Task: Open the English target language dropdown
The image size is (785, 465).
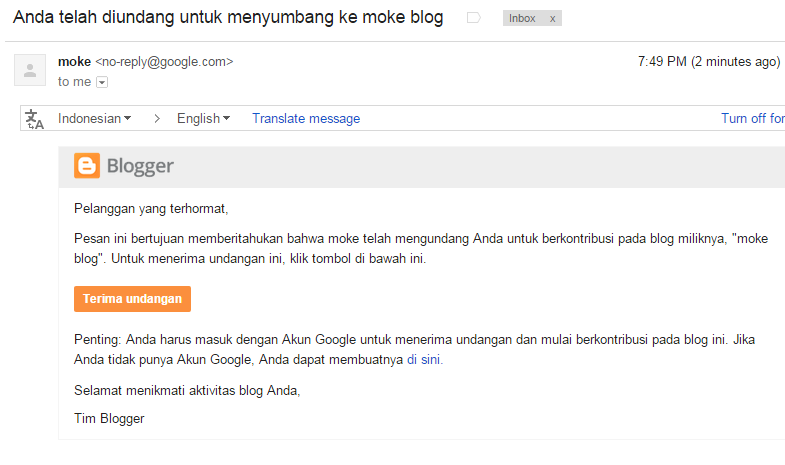Action: (x=203, y=119)
